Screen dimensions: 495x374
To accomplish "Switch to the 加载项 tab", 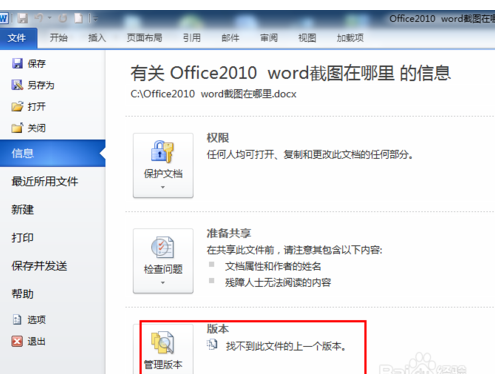I will 350,38.
